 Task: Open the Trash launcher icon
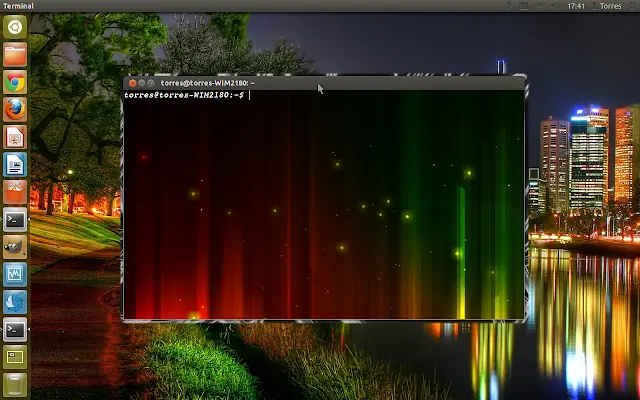15,384
